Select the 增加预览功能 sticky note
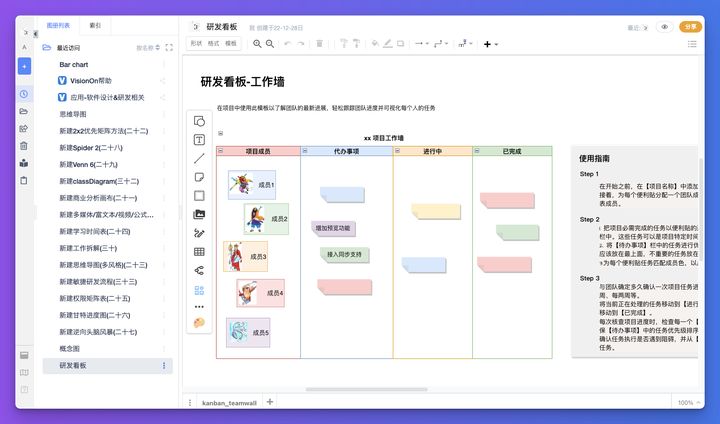The height and width of the screenshot is (424, 720). tap(333, 228)
